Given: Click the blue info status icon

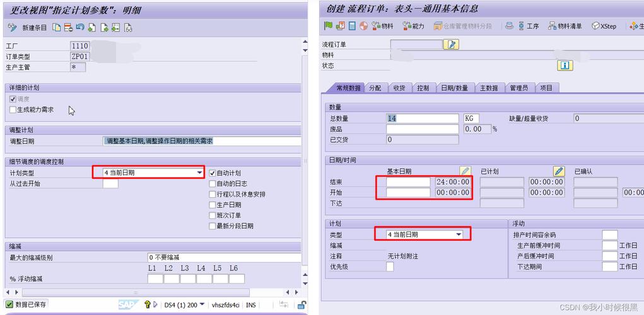Looking at the screenshot, I should click(x=565, y=66).
